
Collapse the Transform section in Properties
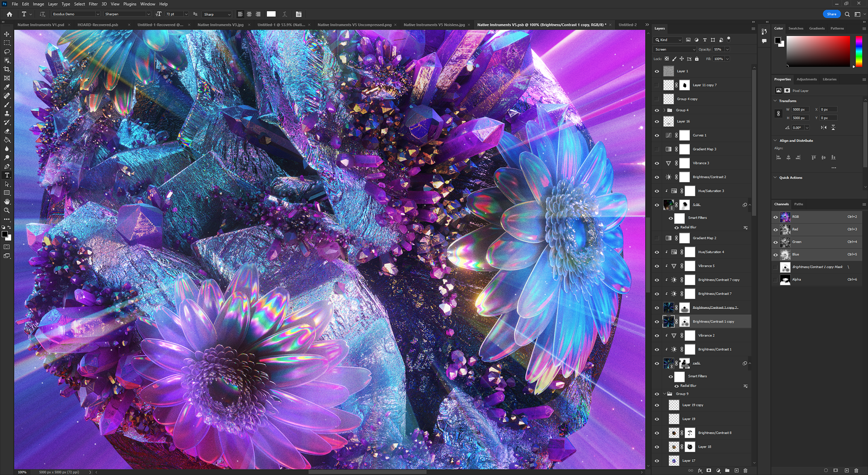775,101
